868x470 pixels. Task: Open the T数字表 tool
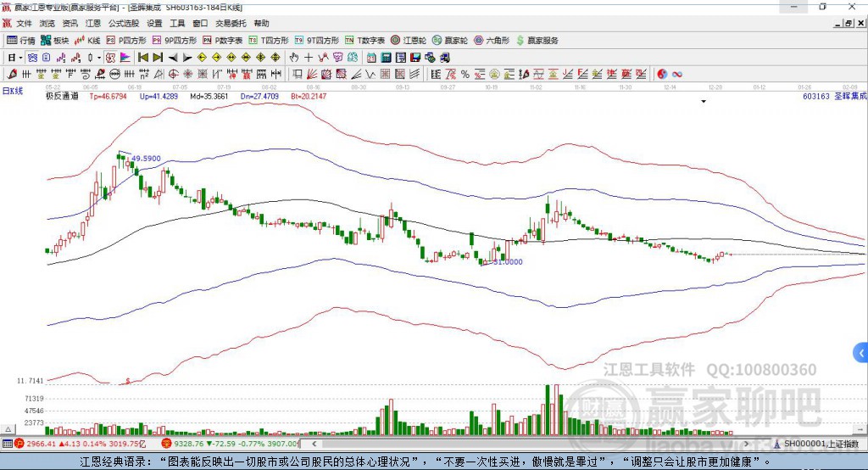pos(364,41)
